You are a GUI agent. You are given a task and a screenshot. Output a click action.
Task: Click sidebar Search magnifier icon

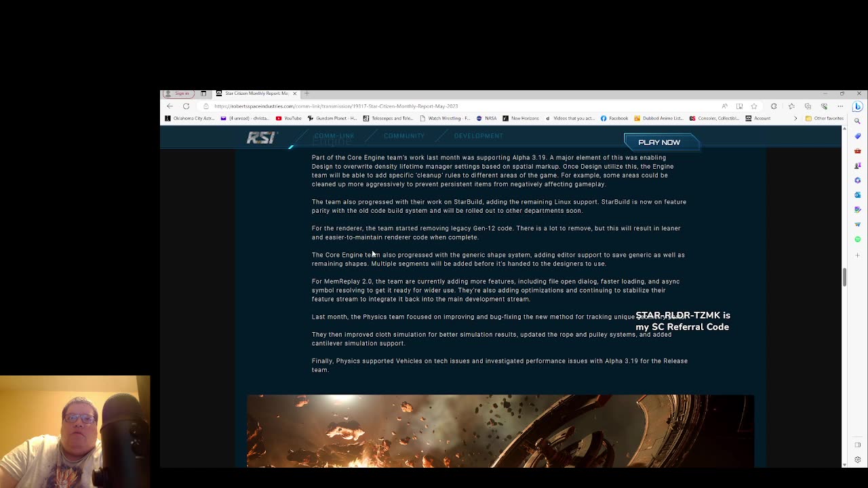pos(857,121)
